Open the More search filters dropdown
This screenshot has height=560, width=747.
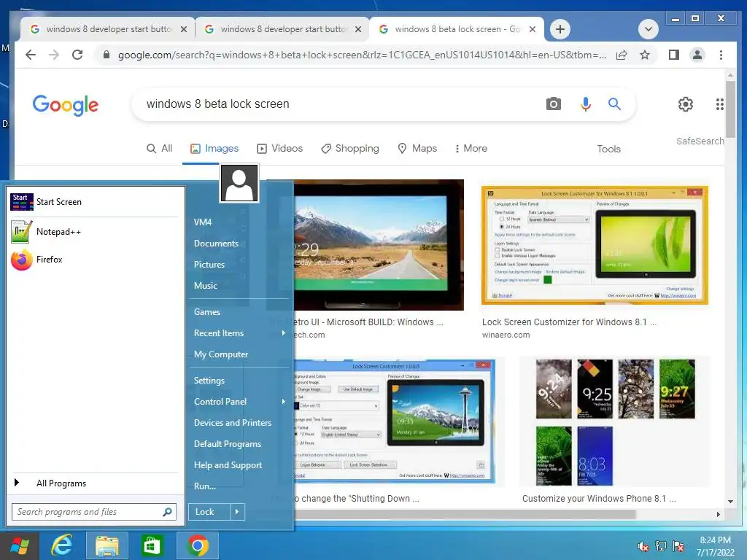[x=471, y=149]
